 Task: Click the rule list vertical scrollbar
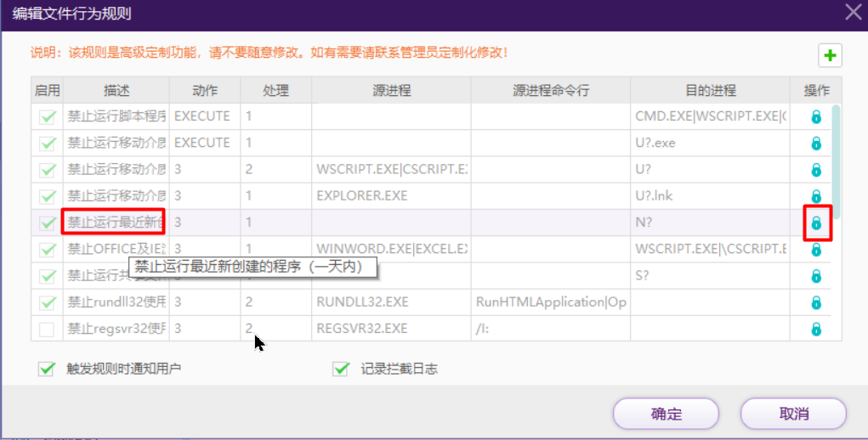click(836, 161)
